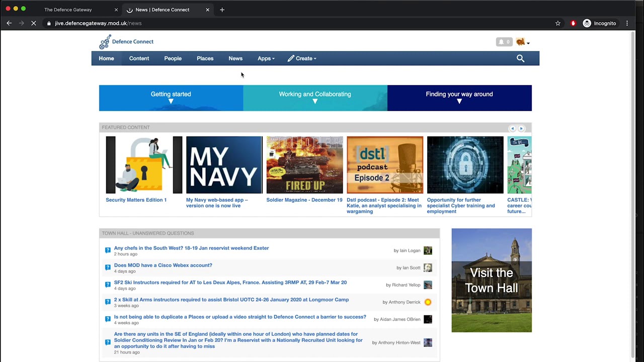This screenshot has height=362, width=644.
Task: Click question icon beside Cisco Webex post
Action: click(x=108, y=267)
